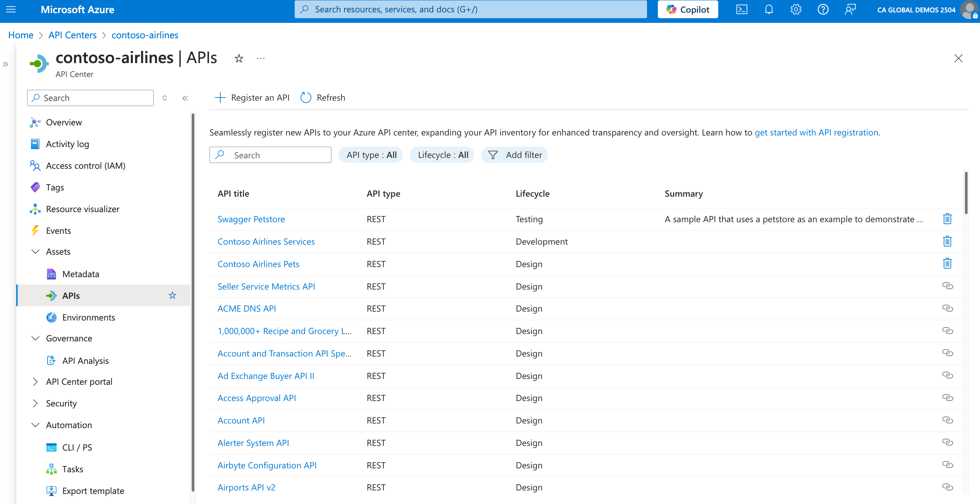This screenshot has width=980, height=504.
Task: Open Cloud Shell from the top bar
Action: 741,9
